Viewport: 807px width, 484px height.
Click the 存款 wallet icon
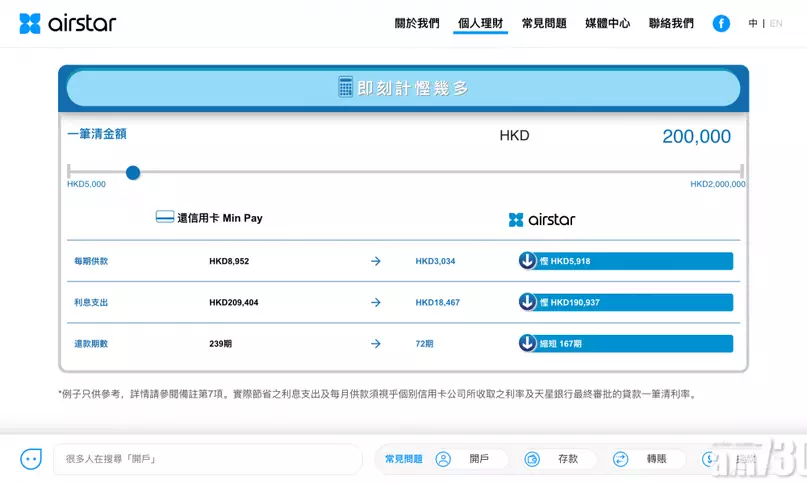[532, 459]
